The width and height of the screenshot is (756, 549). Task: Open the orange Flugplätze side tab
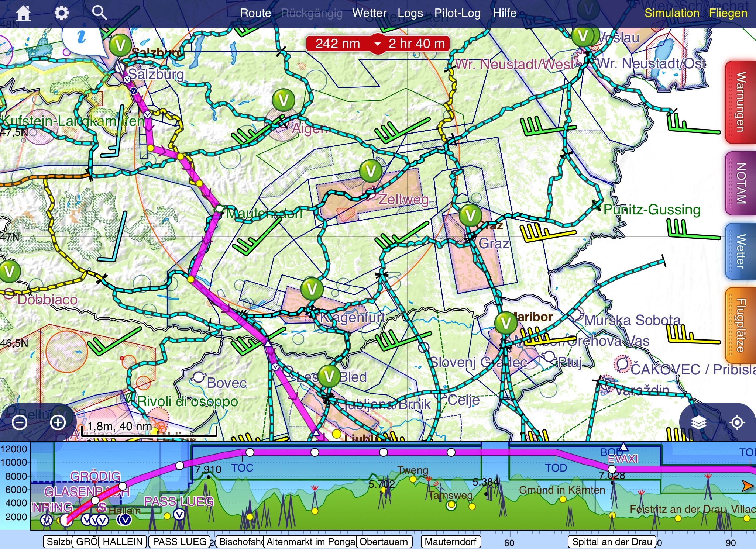tap(740, 325)
